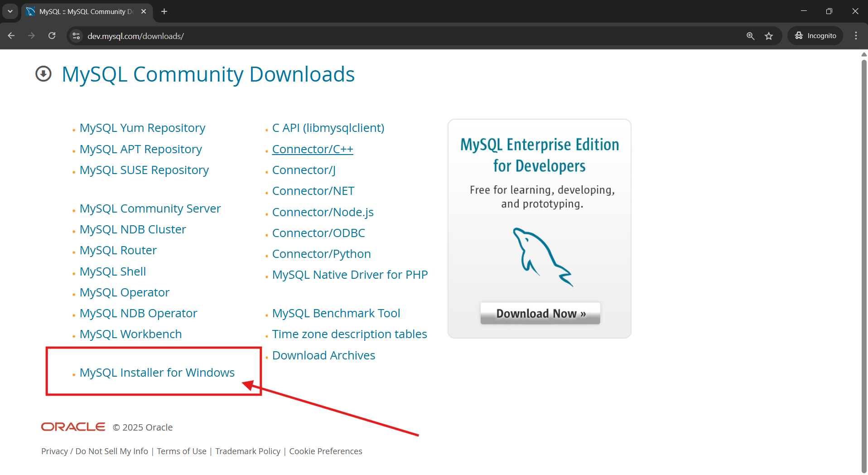
Task: Click the download circle icon beside page title
Action: [x=43, y=74]
